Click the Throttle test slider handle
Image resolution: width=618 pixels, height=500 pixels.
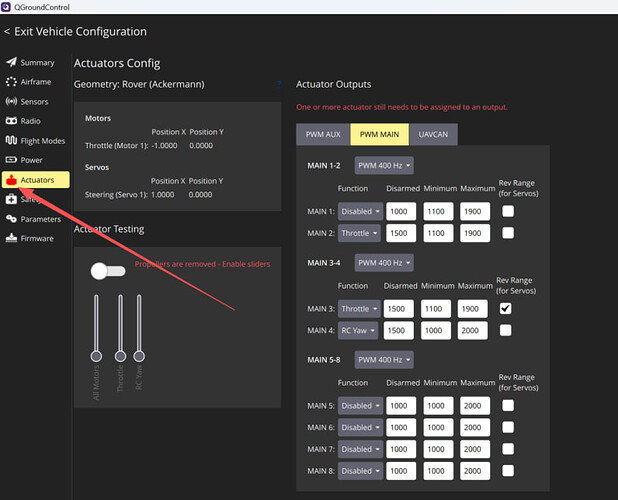click(x=120, y=356)
